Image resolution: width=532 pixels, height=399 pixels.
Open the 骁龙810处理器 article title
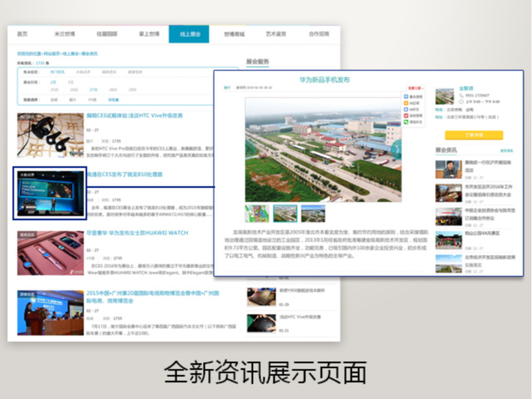(x=125, y=175)
